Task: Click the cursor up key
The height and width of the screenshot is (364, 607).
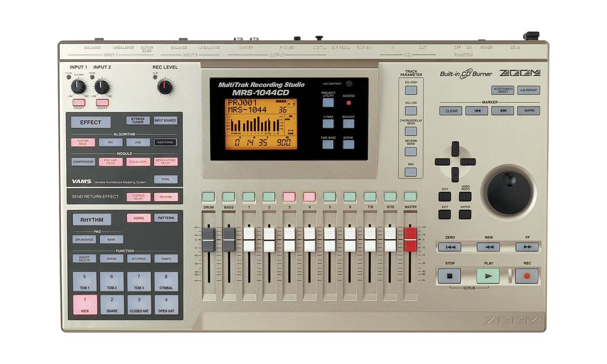Action: click(455, 149)
